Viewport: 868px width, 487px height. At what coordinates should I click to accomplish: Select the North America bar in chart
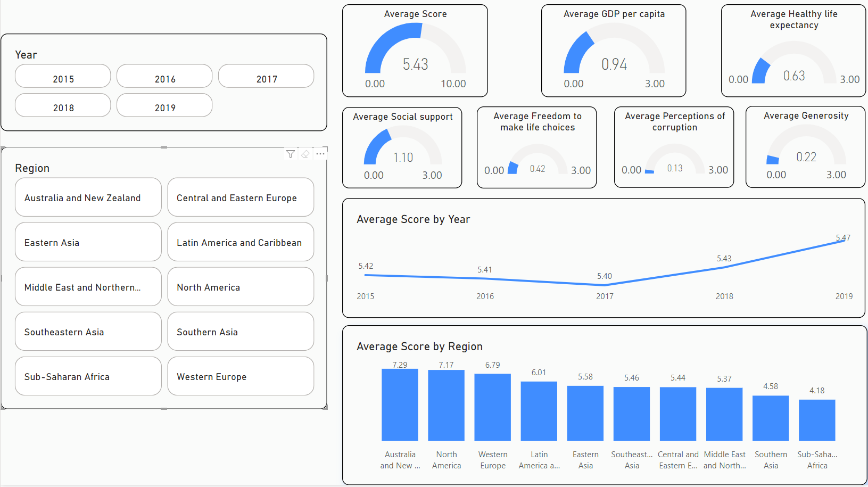tap(446, 405)
